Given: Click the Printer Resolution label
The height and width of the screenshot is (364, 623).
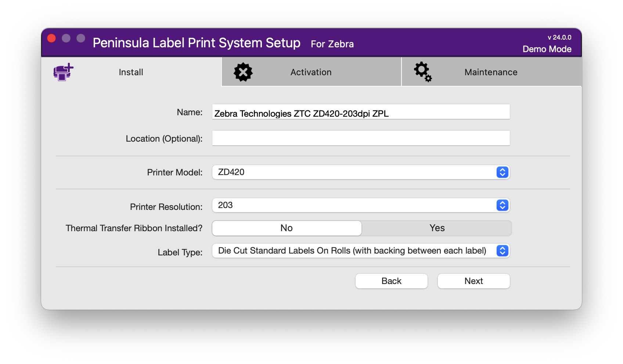Looking at the screenshot, I should 166,207.
